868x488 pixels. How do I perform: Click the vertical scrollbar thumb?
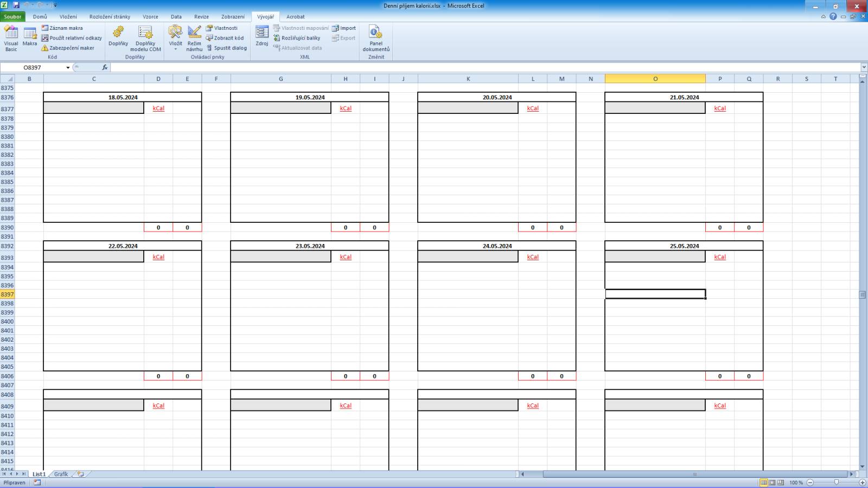(863, 295)
